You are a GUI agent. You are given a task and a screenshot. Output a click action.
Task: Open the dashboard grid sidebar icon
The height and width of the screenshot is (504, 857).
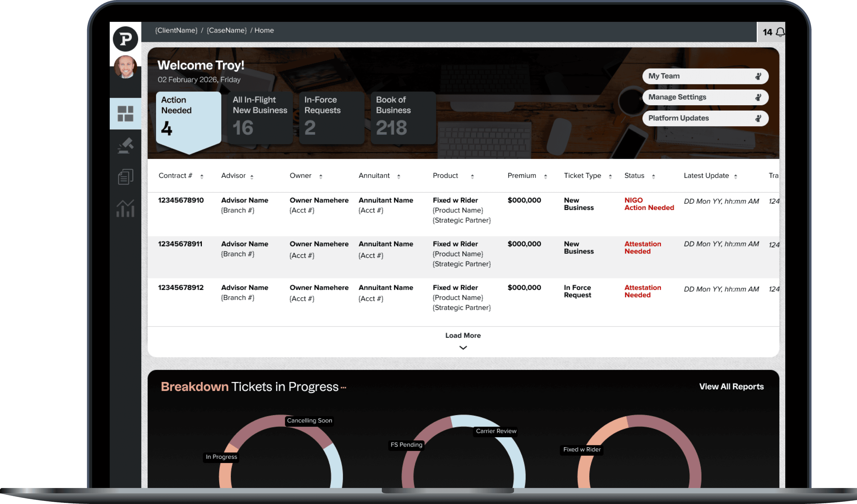pyautogui.click(x=125, y=114)
